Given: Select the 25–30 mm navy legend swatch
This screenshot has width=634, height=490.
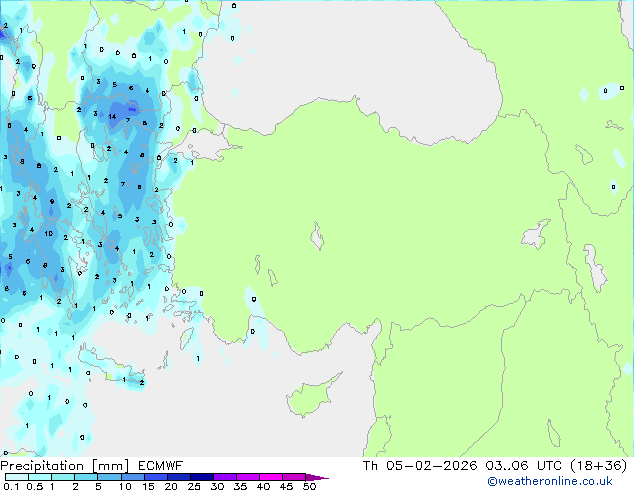Looking at the screenshot, I should 201,477.
